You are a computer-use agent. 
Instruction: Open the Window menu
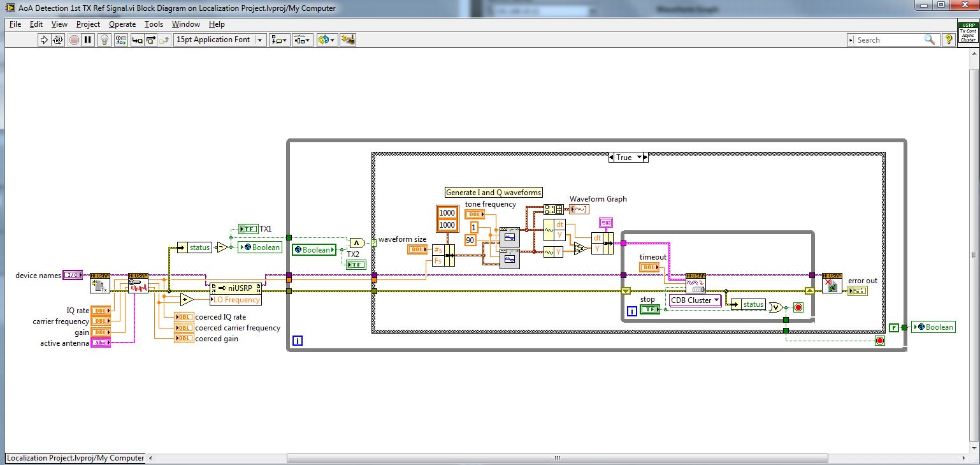(x=186, y=24)
